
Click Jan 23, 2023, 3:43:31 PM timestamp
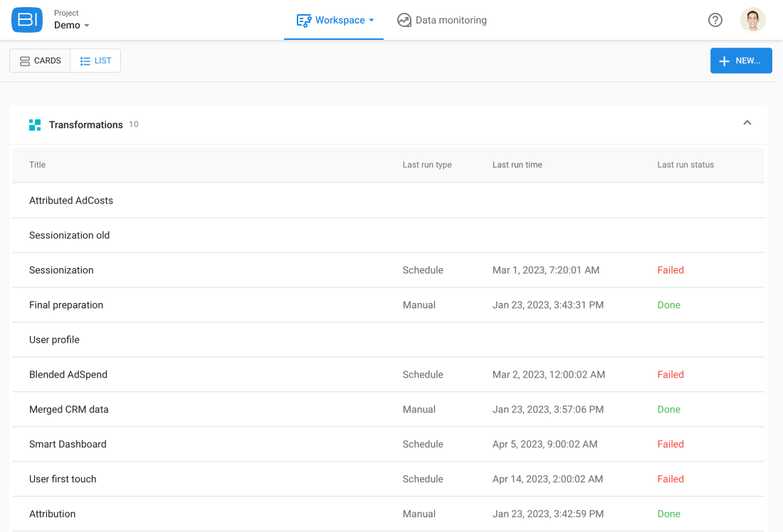(548, 305)
